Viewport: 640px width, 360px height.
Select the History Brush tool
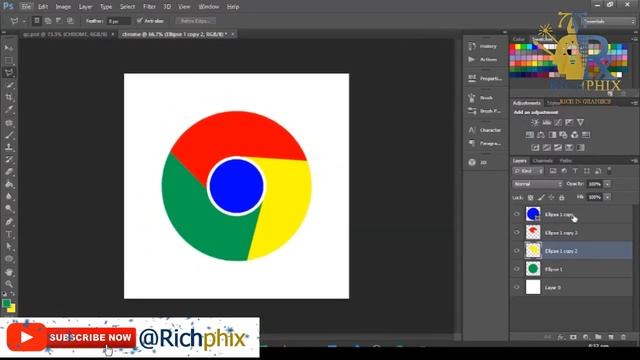[x=9, y=160]
